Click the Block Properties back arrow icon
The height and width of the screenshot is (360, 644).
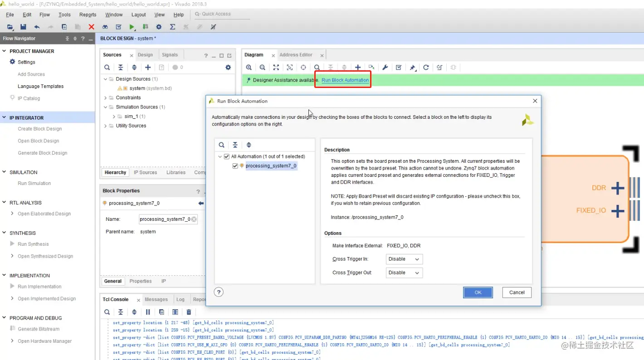(x=201, y=203)
